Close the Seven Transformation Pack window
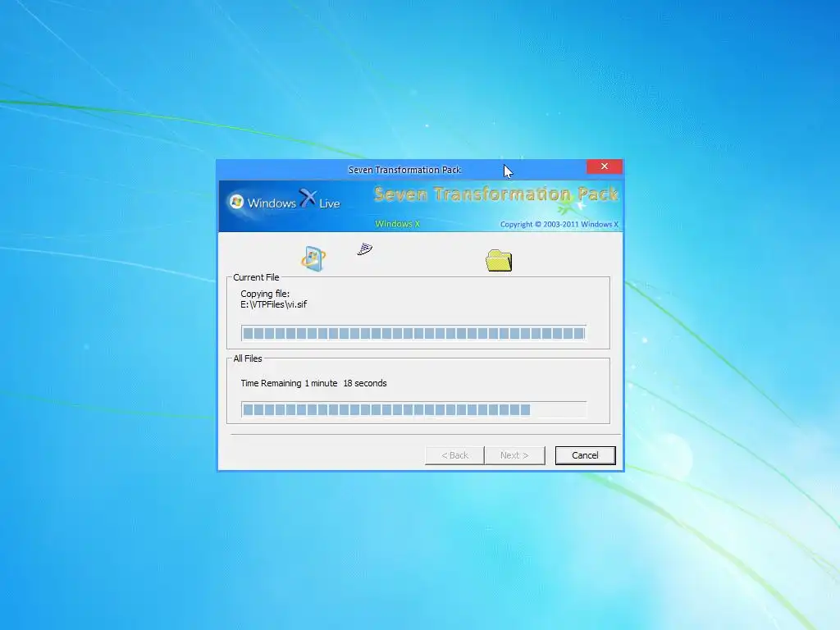Screen dimensions: 840x630 tap(605, 167)
